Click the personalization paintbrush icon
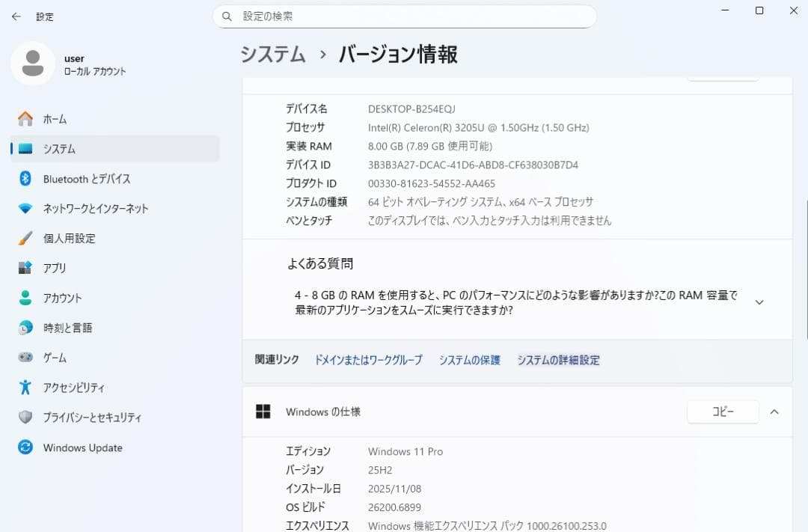 pyautogui.click(x=25, y=238)
